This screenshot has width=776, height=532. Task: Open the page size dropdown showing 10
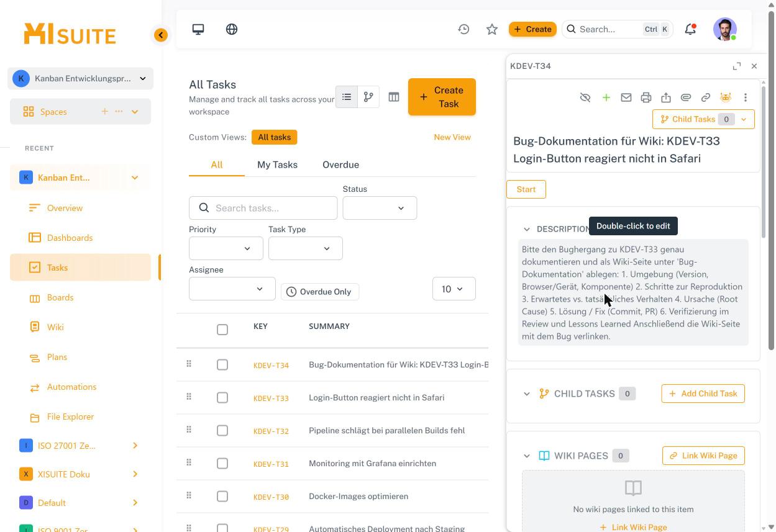point(454,289)
